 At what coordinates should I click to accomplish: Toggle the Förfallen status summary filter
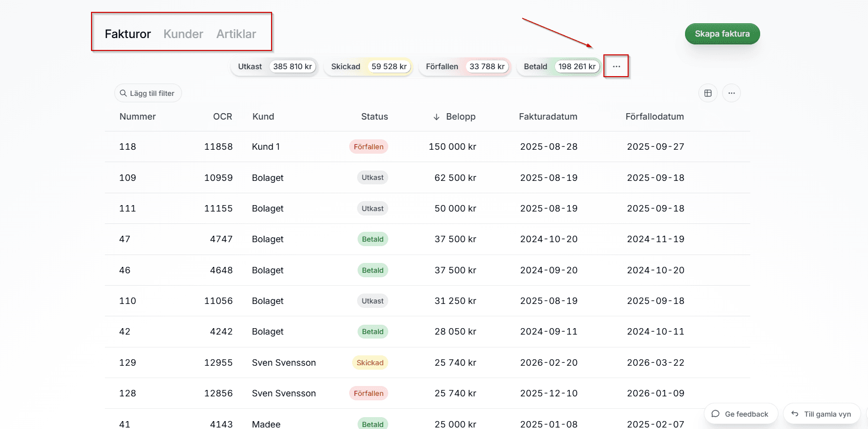pos(465,66)
